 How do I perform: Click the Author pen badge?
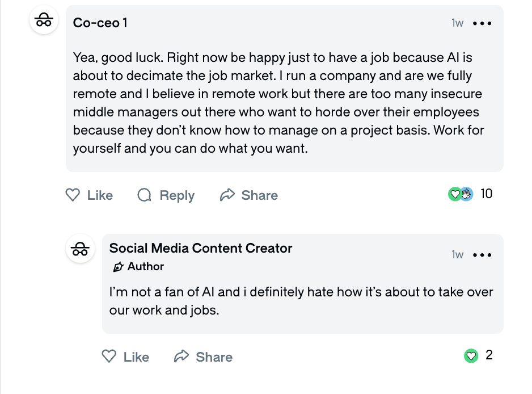click(119, 267)
